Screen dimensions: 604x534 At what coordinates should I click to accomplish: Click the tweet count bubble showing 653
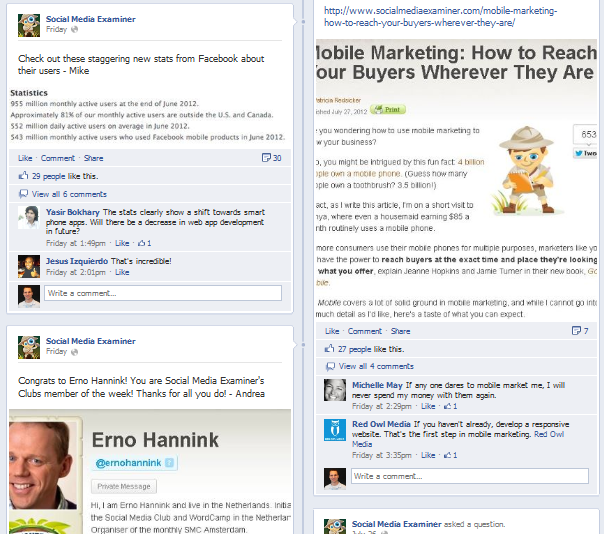(586, 134)
